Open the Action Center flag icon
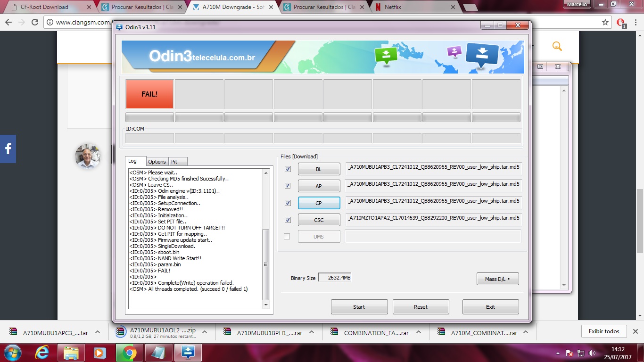Image resolution: width=644 pixels, height=362 pixels. pos(570,353)
